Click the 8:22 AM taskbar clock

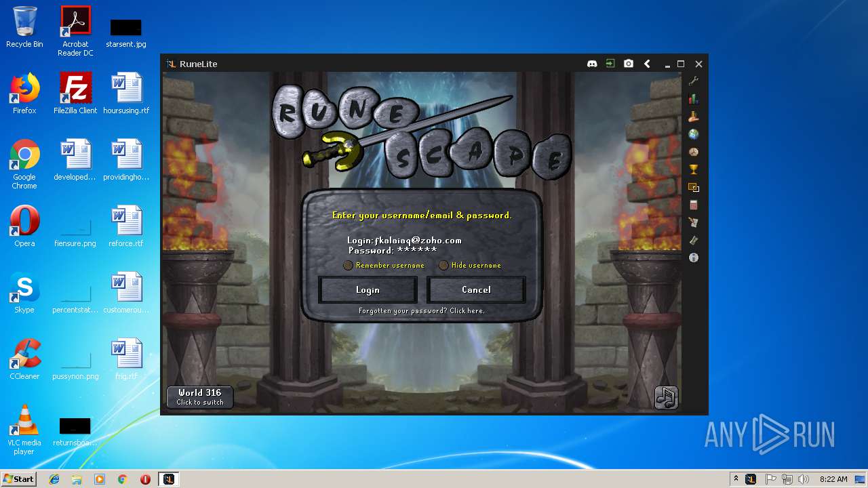tap(833, 479)
